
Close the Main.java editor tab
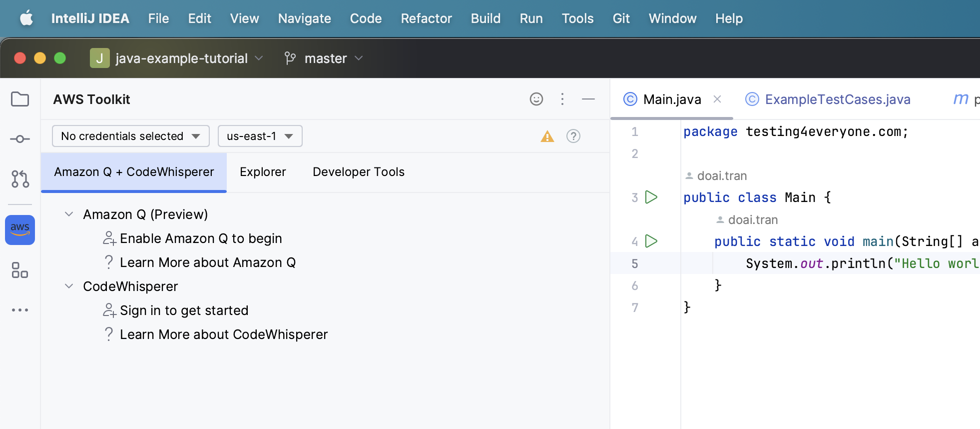tap(717, 99)
